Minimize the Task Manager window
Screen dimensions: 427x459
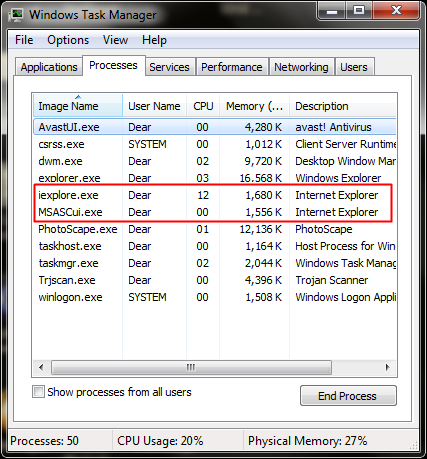pos(331,11)
